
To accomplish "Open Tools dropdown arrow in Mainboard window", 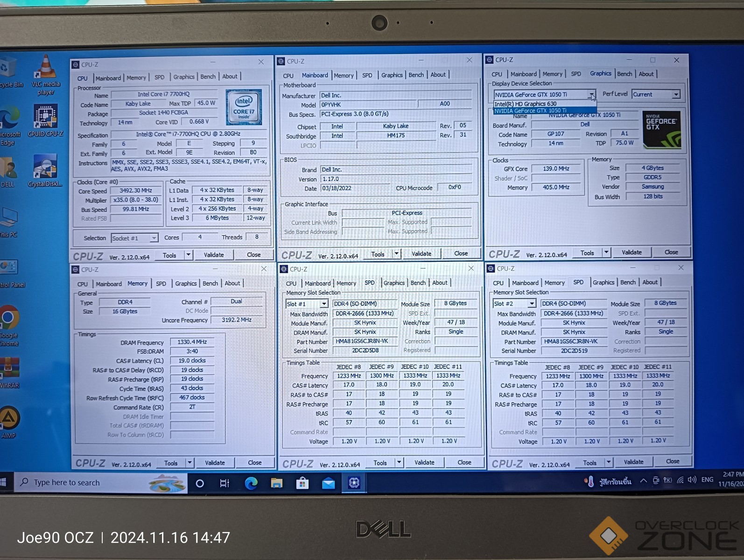I will [x=397, y=253].
